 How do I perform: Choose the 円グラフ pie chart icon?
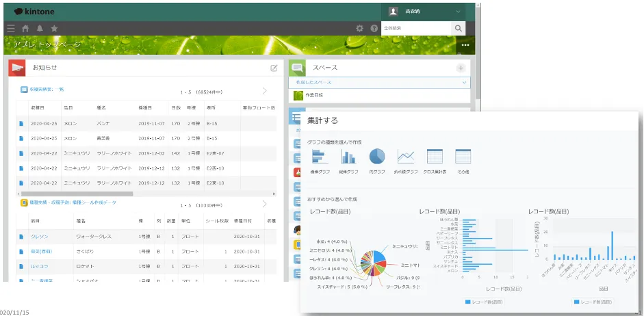377,157
